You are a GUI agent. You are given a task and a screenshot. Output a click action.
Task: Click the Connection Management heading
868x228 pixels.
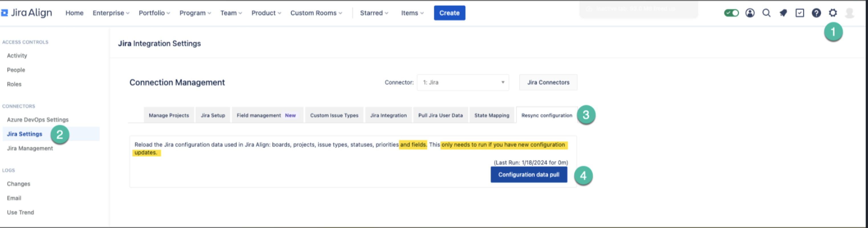(x=177, y=83)
